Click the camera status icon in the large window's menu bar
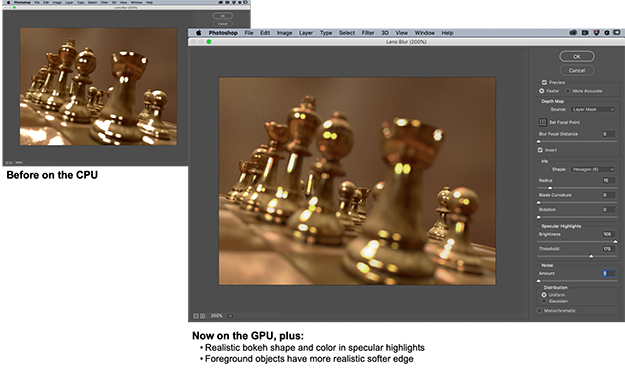This screenshot has width=625, height=369. pos(585,33)
